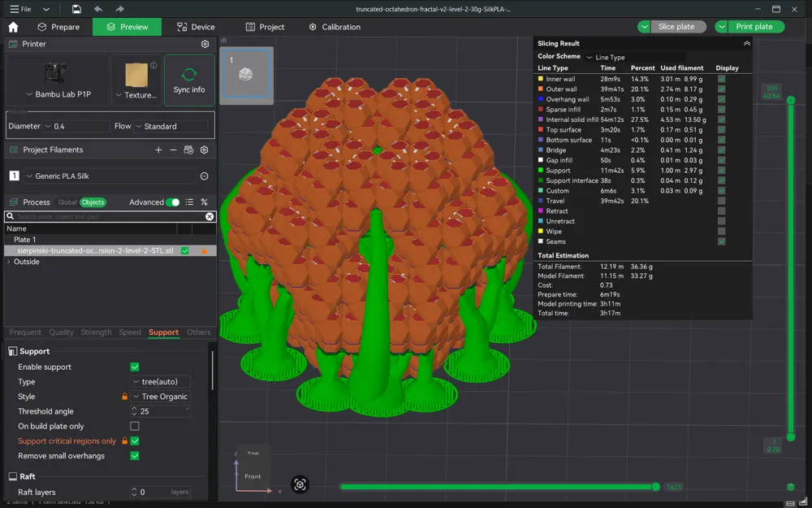The image size is (812, 508).
Task: Undo with the back arrow icon
Action: (x=98, y=9)
